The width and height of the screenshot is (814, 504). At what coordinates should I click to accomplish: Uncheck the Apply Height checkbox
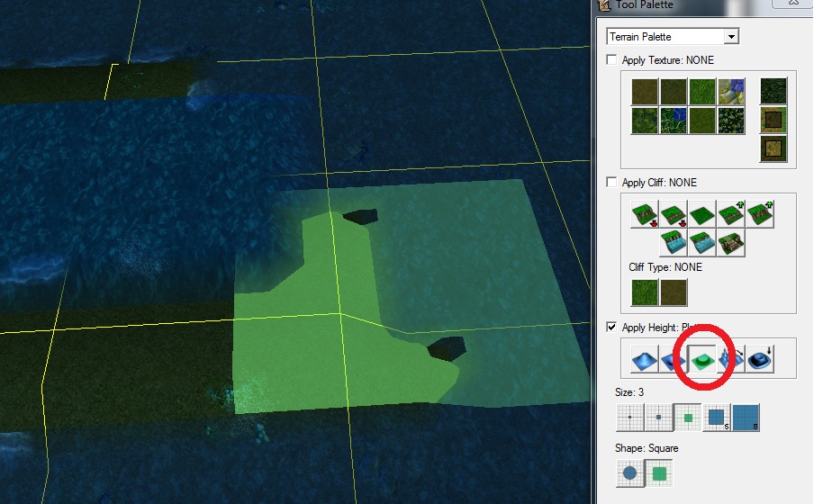(x=612, y=327)
